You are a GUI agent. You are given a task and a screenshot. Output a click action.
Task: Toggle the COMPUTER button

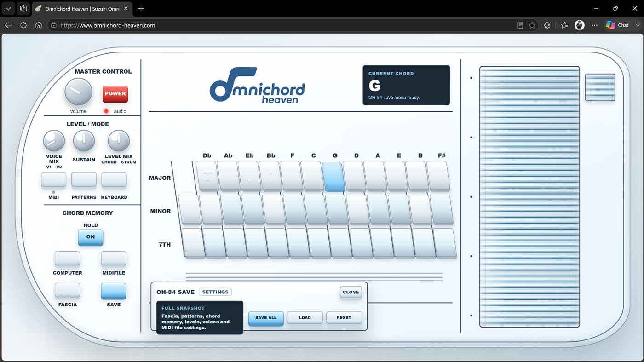[x=68, y=259]
